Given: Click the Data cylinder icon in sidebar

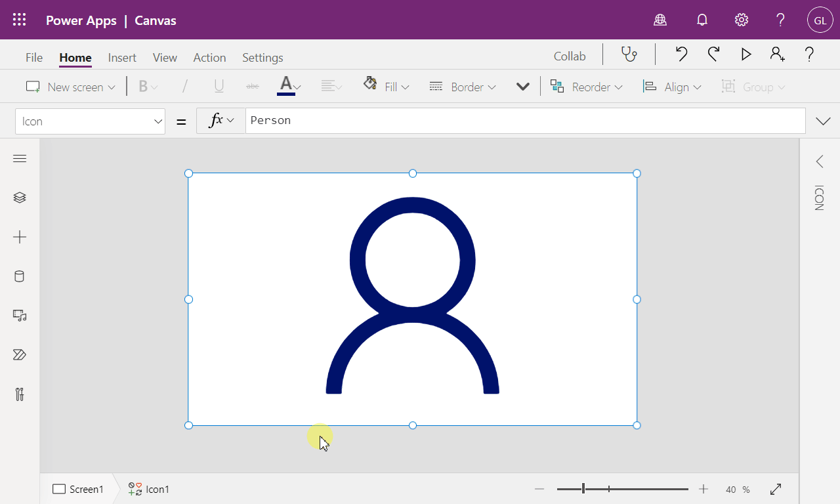Looking at the screenshot, I should (x=20, y=276).
